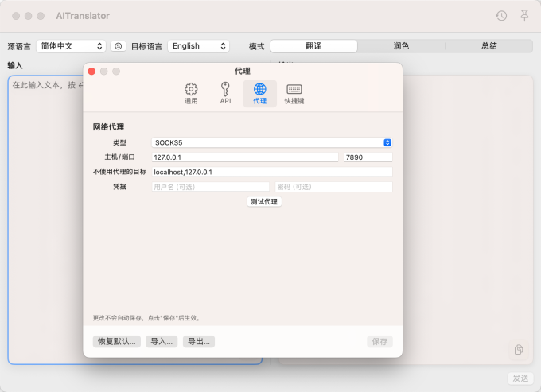
Task: Click the 导出 button
Action: 199,341
